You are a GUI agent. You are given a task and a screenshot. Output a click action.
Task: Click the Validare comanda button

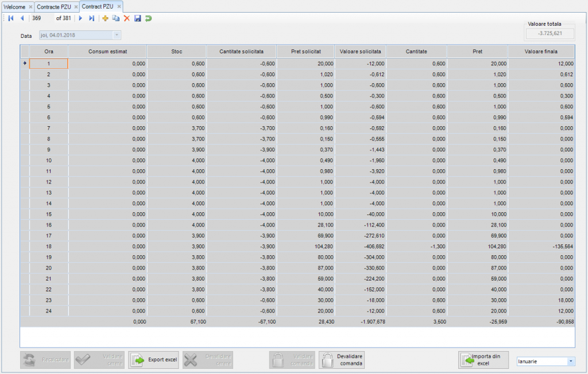[x=292, y=360]
